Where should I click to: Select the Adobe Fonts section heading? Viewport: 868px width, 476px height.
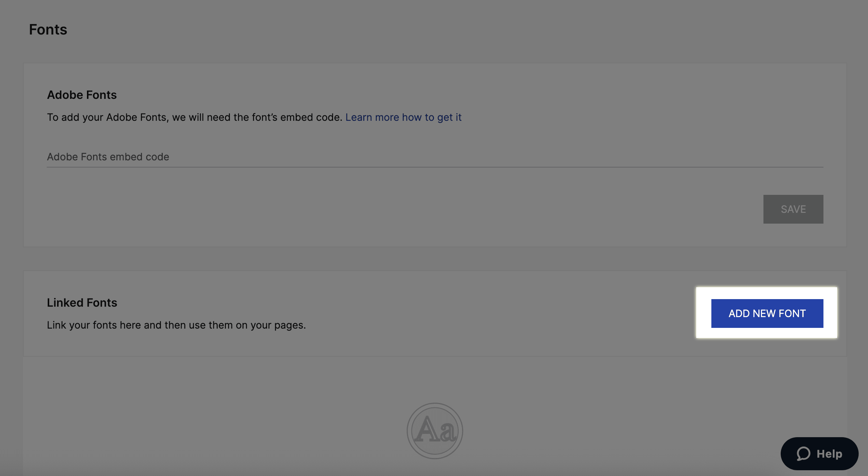click(x=82, y=95)
